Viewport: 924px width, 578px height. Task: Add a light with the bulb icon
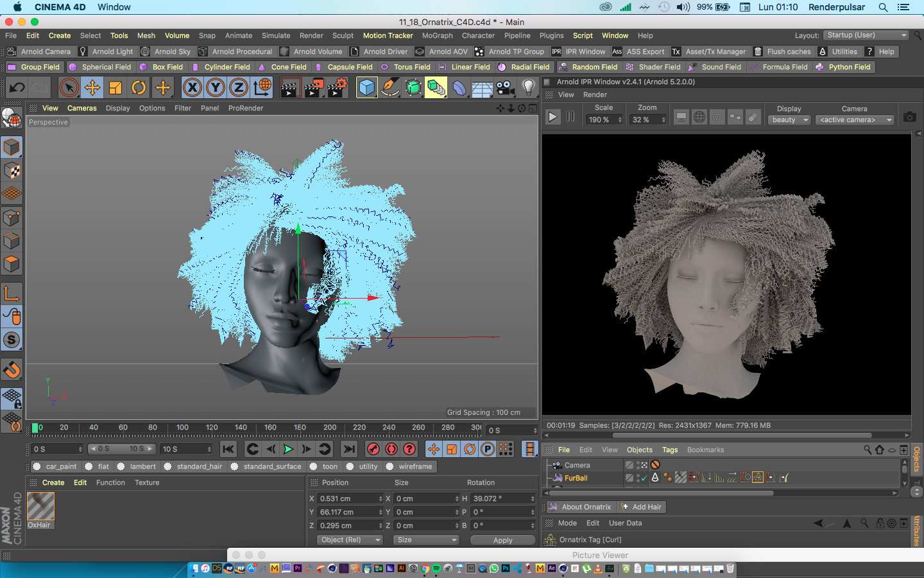click(528, 87)
